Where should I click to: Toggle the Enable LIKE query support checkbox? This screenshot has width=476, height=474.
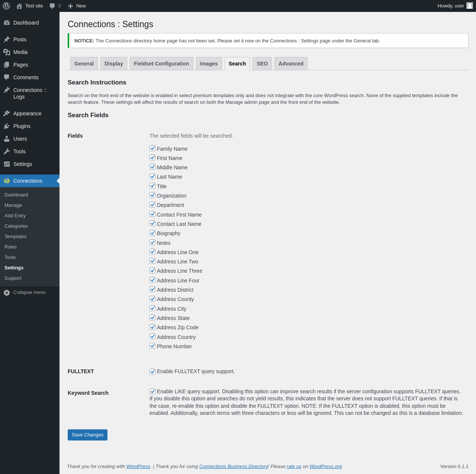pos(152,391)
